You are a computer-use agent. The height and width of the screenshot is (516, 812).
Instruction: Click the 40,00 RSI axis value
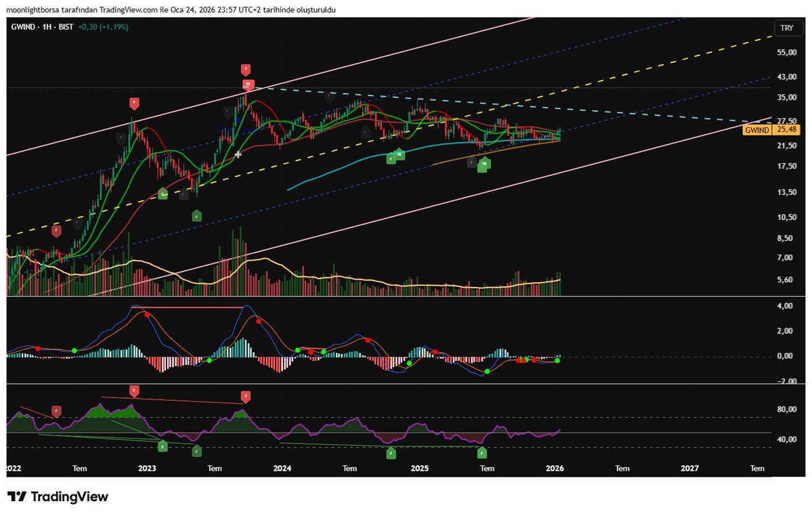[787, 439]
